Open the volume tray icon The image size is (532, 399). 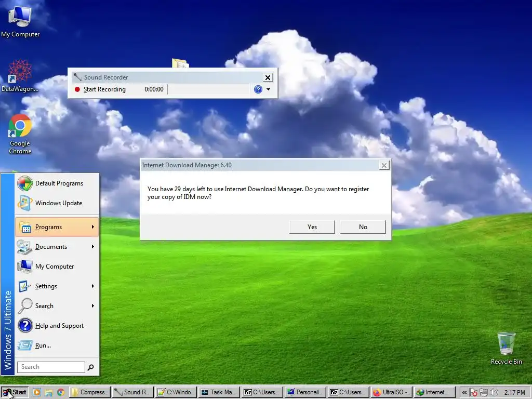tap(494, 393)
